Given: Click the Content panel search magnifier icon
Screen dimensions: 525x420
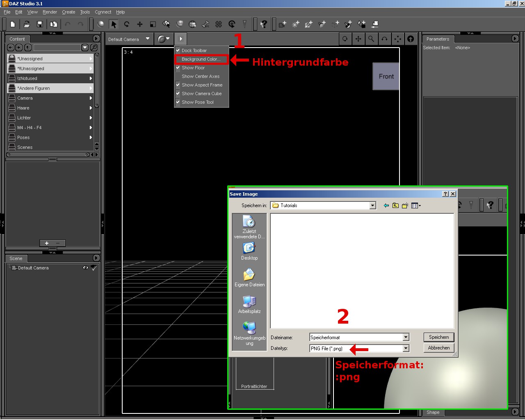Looking at the screenshot, I should [x=94, y=48].
